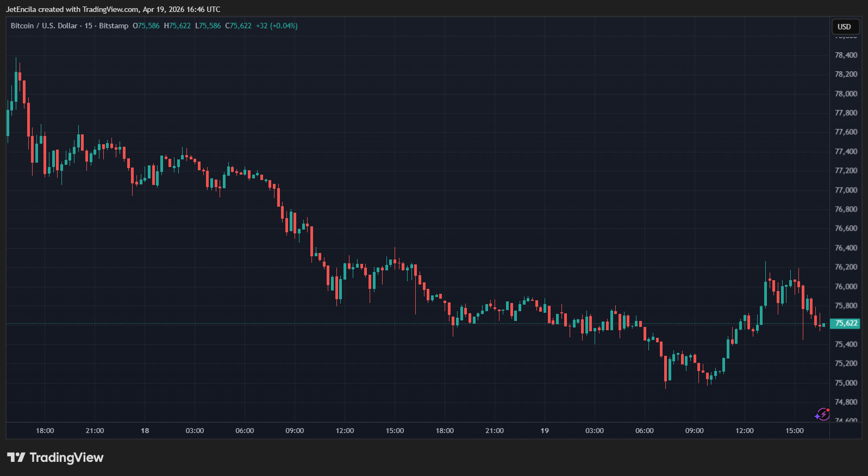Click the purple lightning icon on chart
The image size is (868, 476).
point(822,415)
